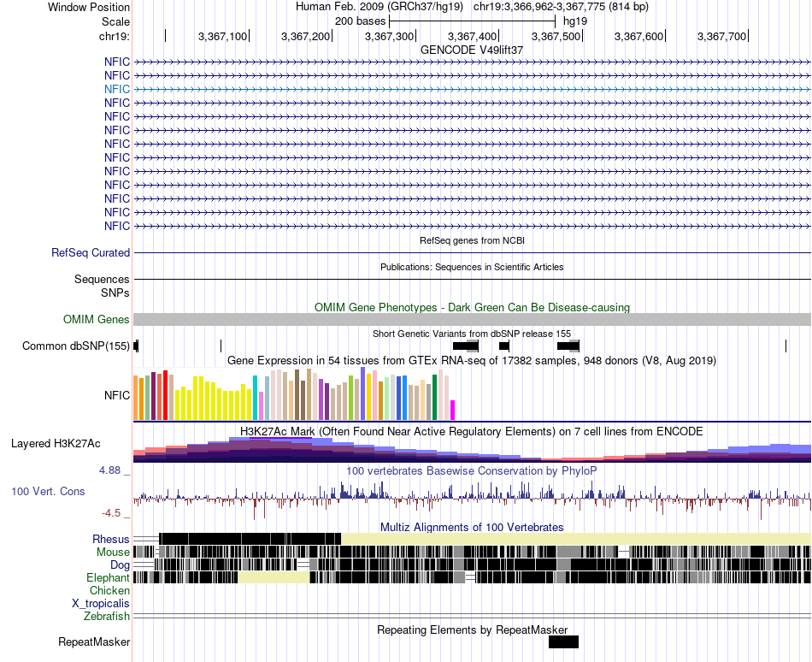Click the SNPs track label
This screenshot has width=812, height=662.
pyautogui.click(x=115, y=293)
